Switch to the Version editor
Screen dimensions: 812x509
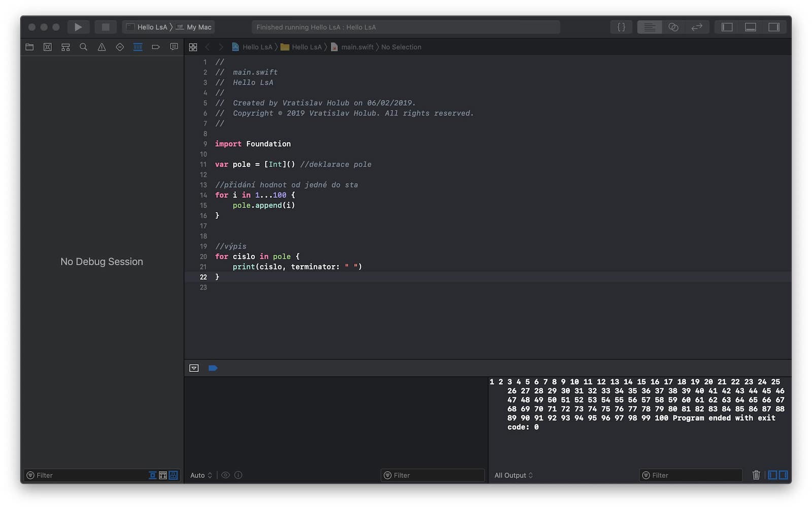pyautogui.click(x=697, y=27)
